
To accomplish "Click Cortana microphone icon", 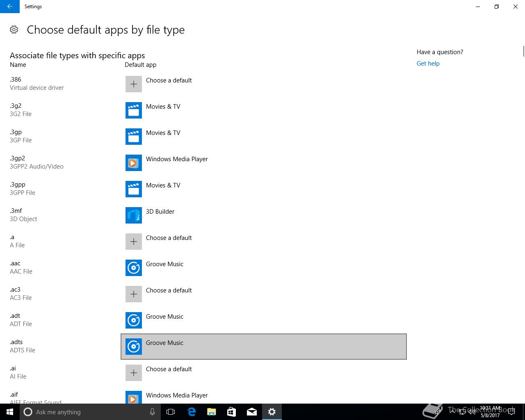I will point(152,412).
